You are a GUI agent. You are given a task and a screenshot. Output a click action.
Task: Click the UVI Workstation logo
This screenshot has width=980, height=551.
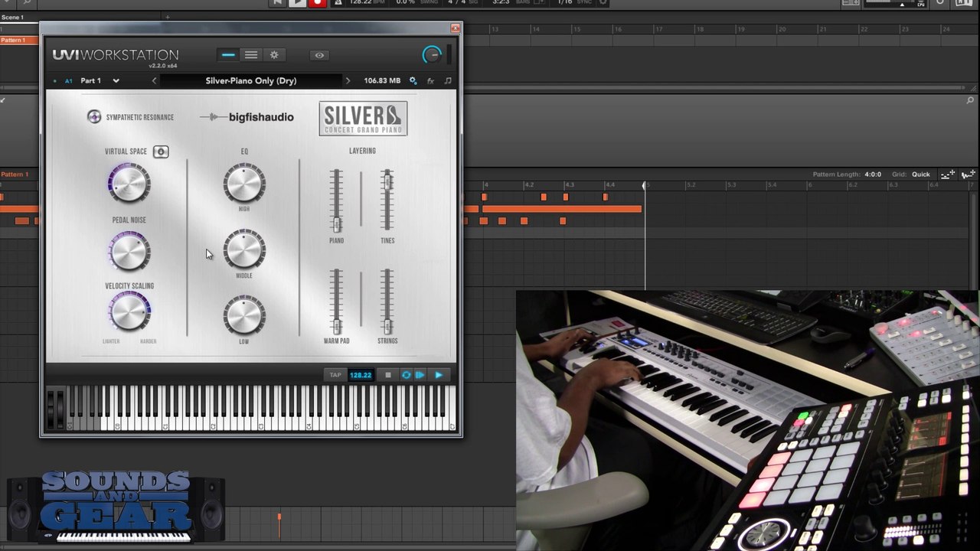click(x=116, y=55)
